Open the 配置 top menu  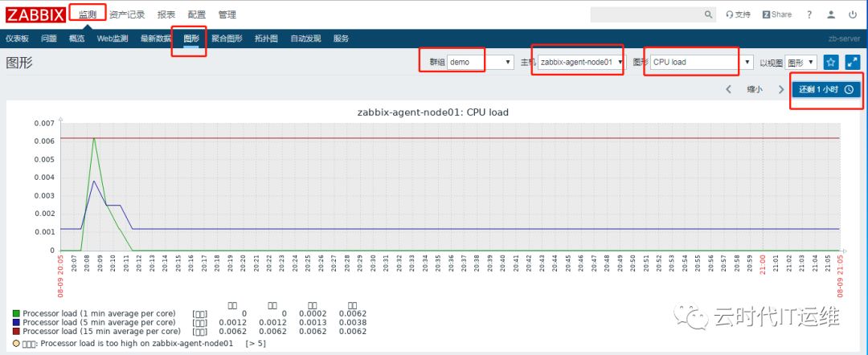click(x=197, y=15)
